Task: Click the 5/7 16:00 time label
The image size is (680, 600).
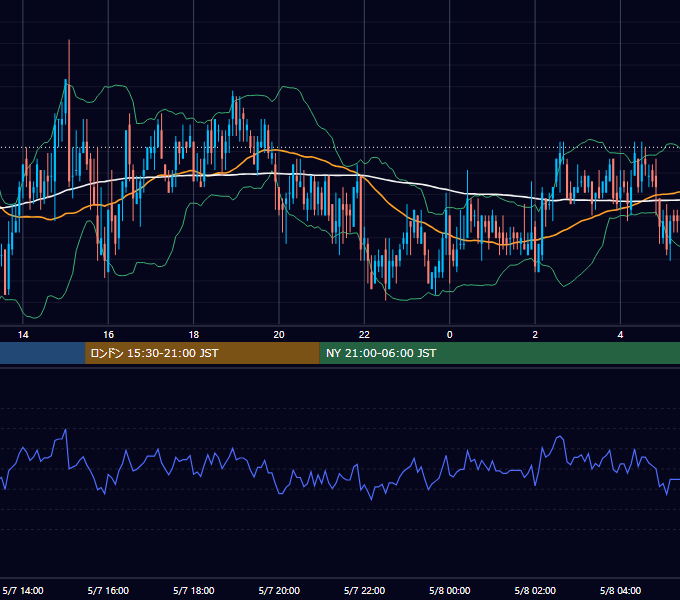Action: 108,591
